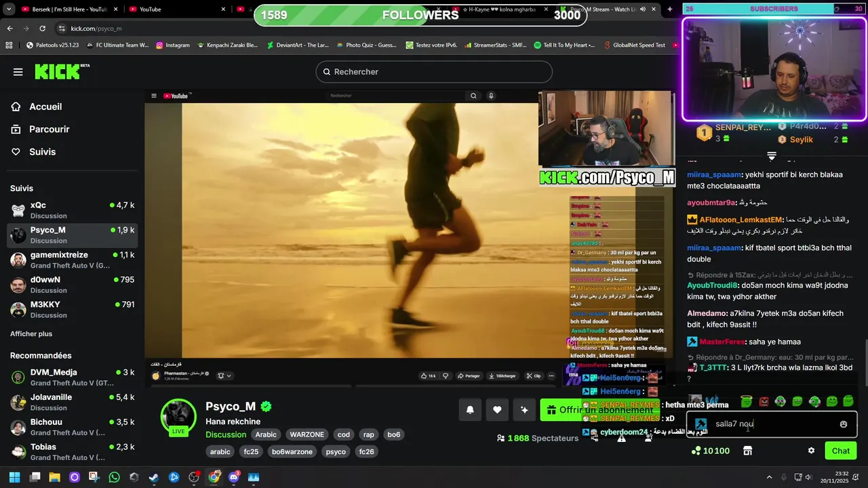Open Windows Start menu
Screen dimensions: 868x488
pos(14,477)
